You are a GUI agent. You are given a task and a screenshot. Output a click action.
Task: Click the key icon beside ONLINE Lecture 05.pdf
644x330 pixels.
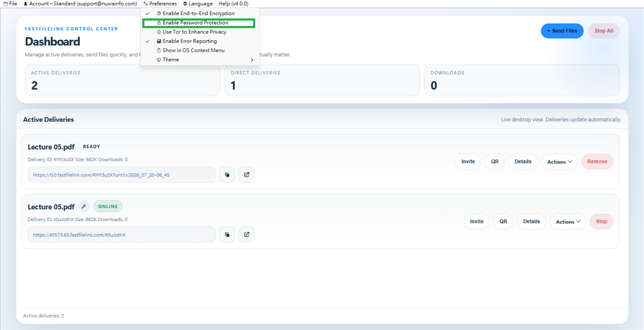tap(84, 206)
